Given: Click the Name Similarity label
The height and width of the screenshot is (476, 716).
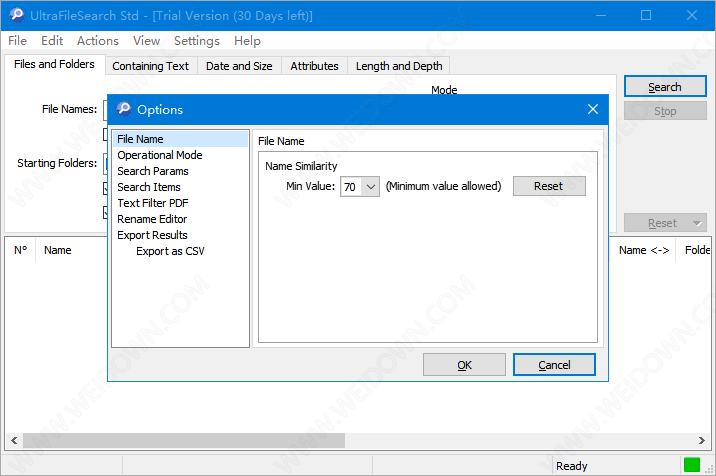Looking at the screenshot, I should click(x=301, y=166).
